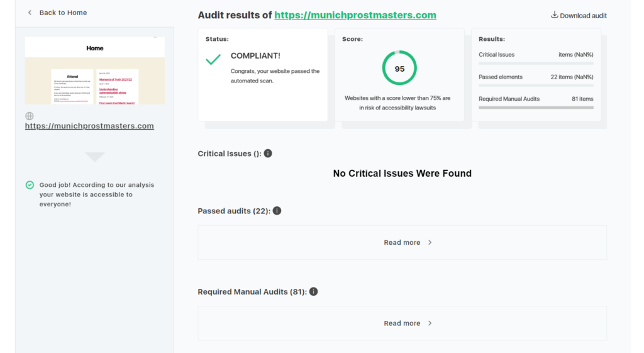Screen dimensions: 644x353
Task: Click the score circle showing 95
Action: coord(399,68)
